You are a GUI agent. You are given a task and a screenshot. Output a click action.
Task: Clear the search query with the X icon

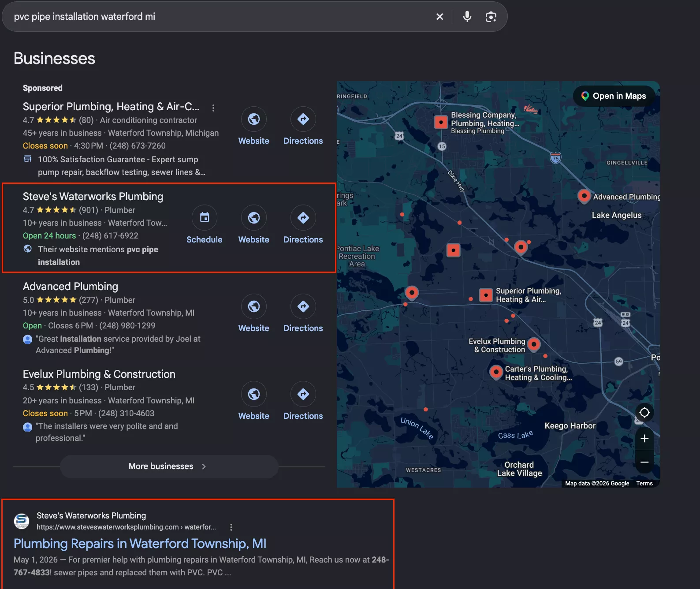click(439, 17)
